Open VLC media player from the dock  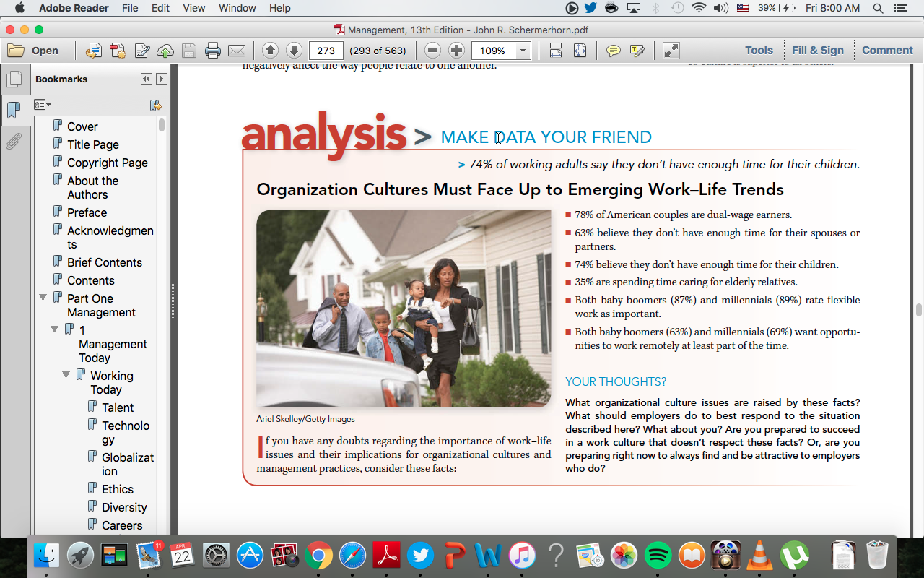tap(759, 555)
